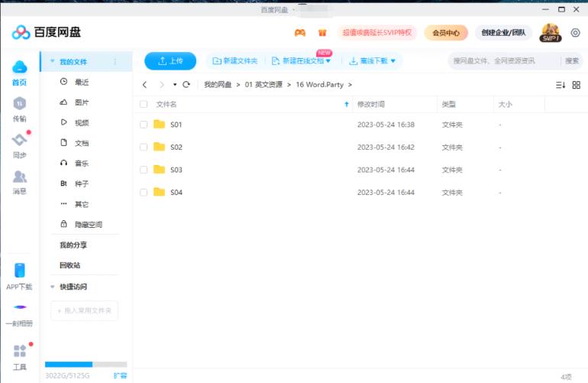The image size is (588, 383).
Task: Open the 工具 tools grid icon
Action: coord(20,351)
